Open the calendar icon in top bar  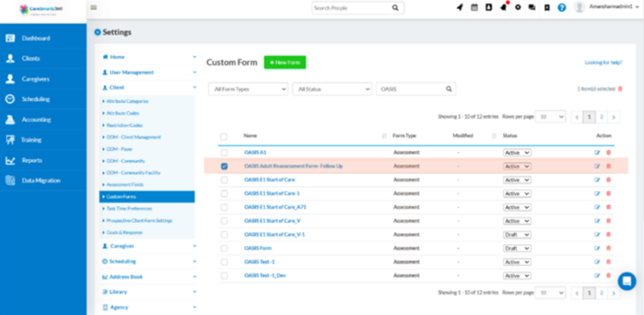(x=474, y=7)
